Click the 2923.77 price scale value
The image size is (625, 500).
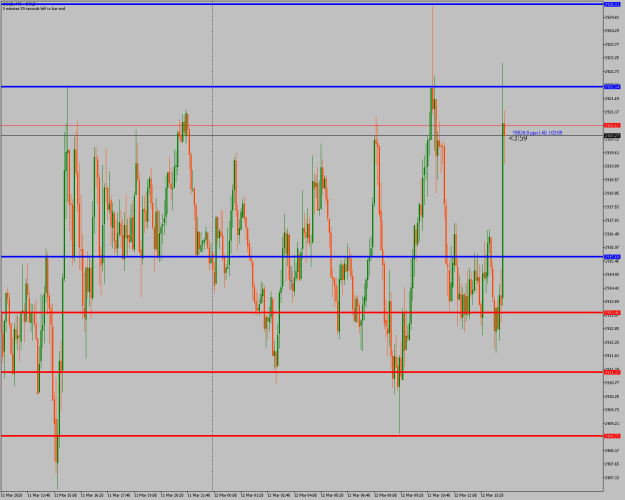[612, 44]
